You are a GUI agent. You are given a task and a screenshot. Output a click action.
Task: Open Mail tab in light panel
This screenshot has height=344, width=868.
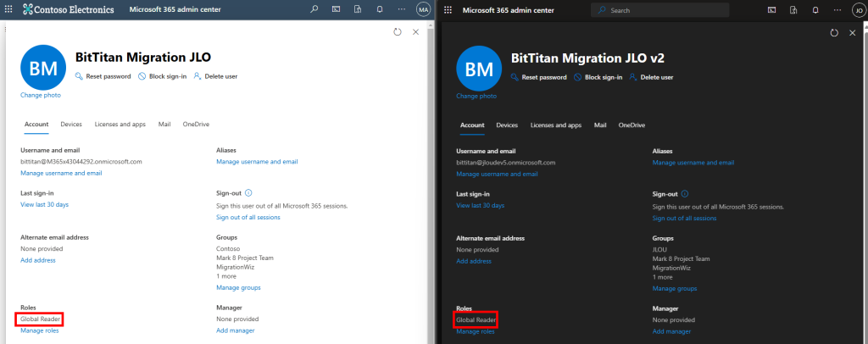pyautogui.click(x=164, y=125)
